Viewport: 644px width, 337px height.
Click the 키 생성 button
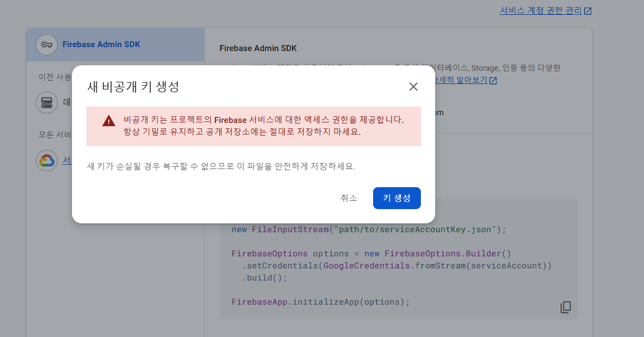click(x=397, y=198)
